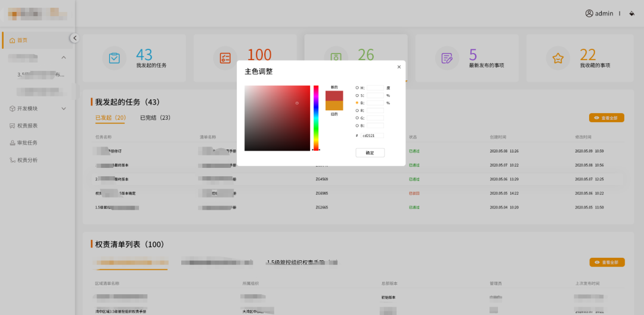Close the 主色调整 dialog with the X
Image resolution: width=644 pixels, height=315 pixels.
click(399, 67)
